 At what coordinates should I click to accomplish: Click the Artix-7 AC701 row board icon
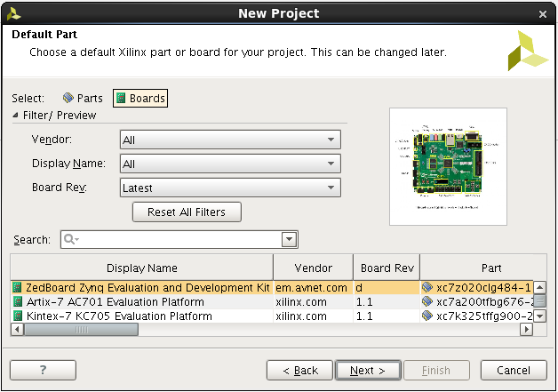[x=18, y=302]
